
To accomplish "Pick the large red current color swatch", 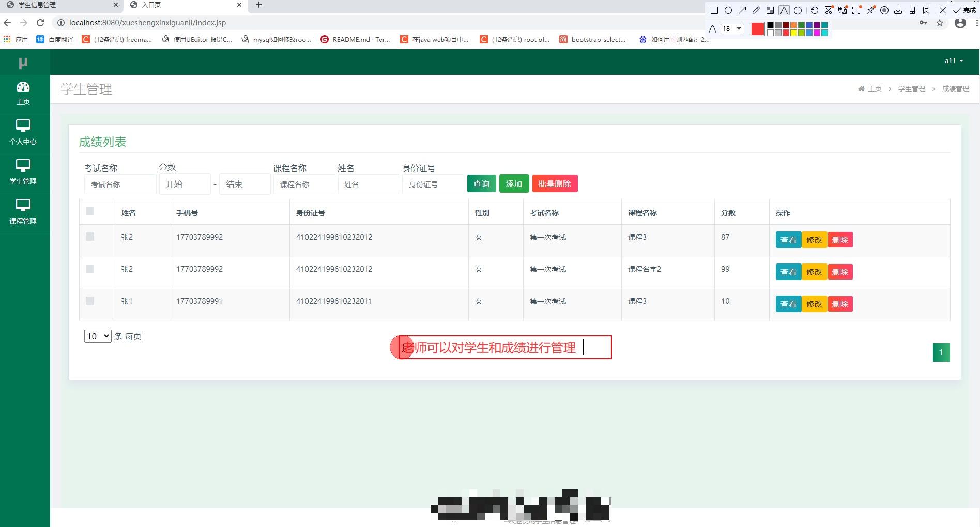I will click(x=758, y=29).
